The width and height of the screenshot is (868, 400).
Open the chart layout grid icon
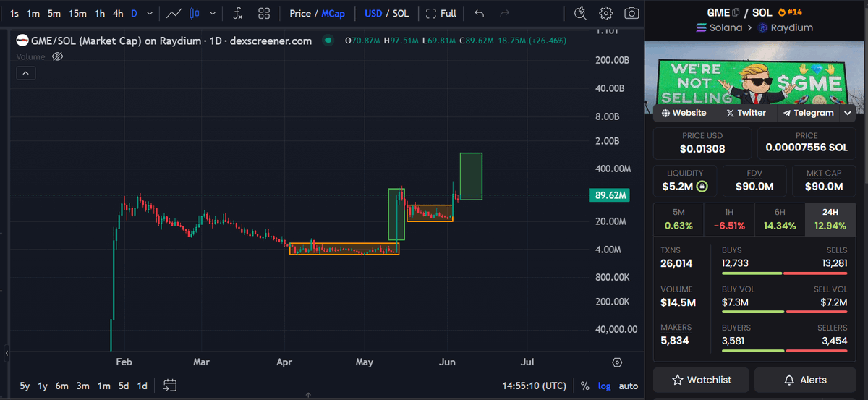[264, 13]
